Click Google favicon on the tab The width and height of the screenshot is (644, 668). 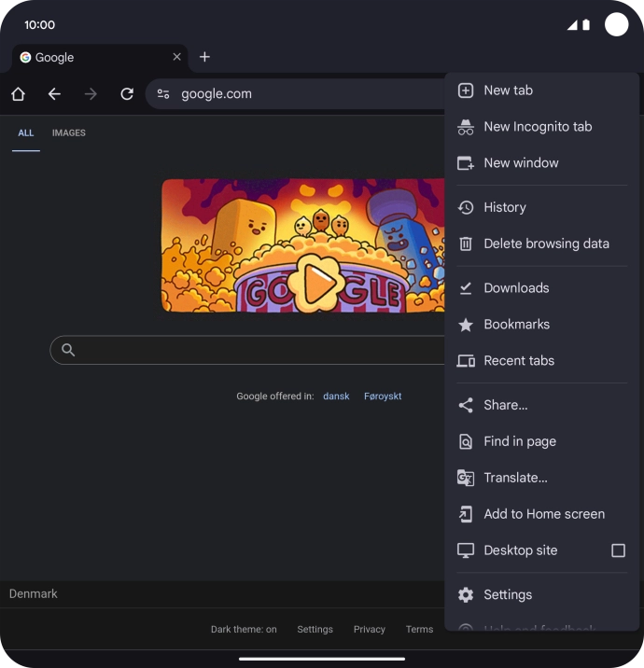tap(25, 57)
